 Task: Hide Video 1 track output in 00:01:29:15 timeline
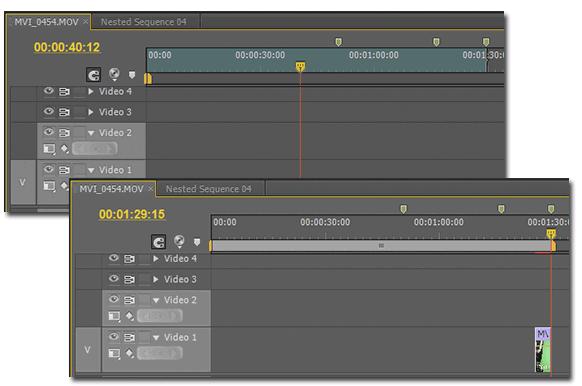114,337
